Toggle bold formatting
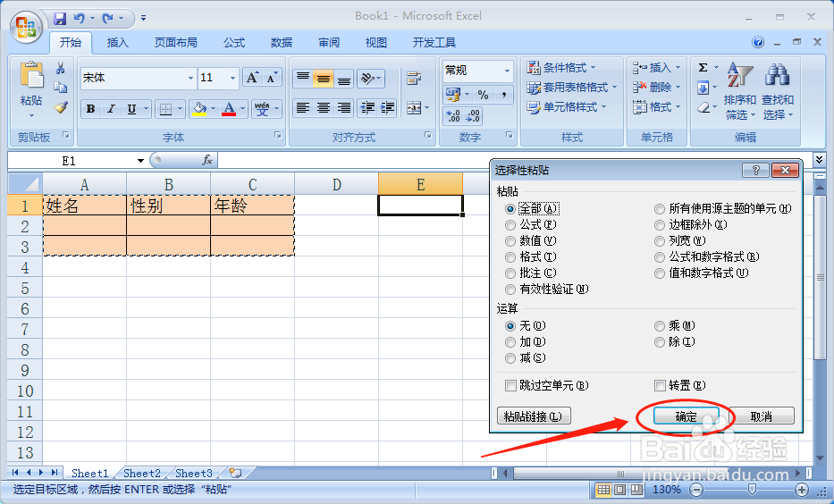 click(x=90, y=109)
